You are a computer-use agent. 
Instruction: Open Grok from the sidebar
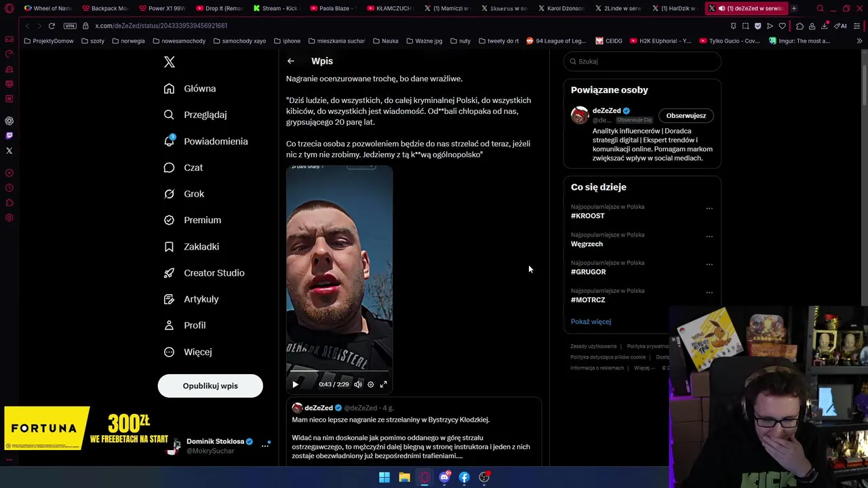(184, 194)
